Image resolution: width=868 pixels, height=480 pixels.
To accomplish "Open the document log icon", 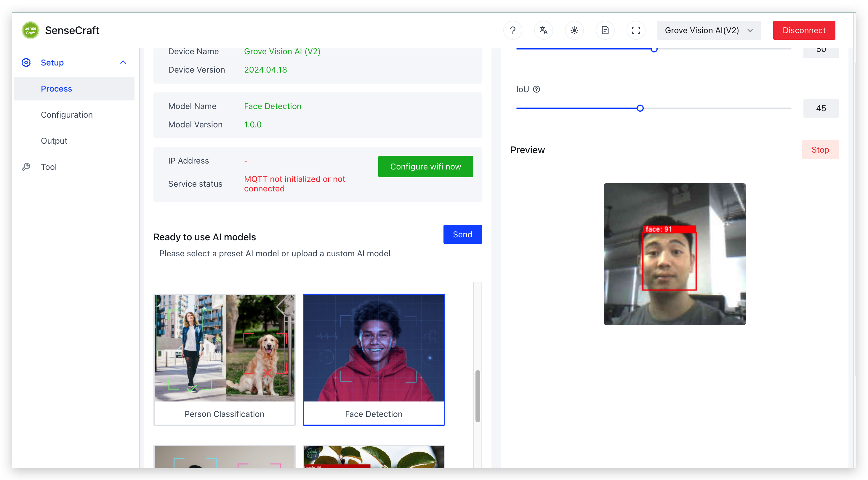I will 605,30.
